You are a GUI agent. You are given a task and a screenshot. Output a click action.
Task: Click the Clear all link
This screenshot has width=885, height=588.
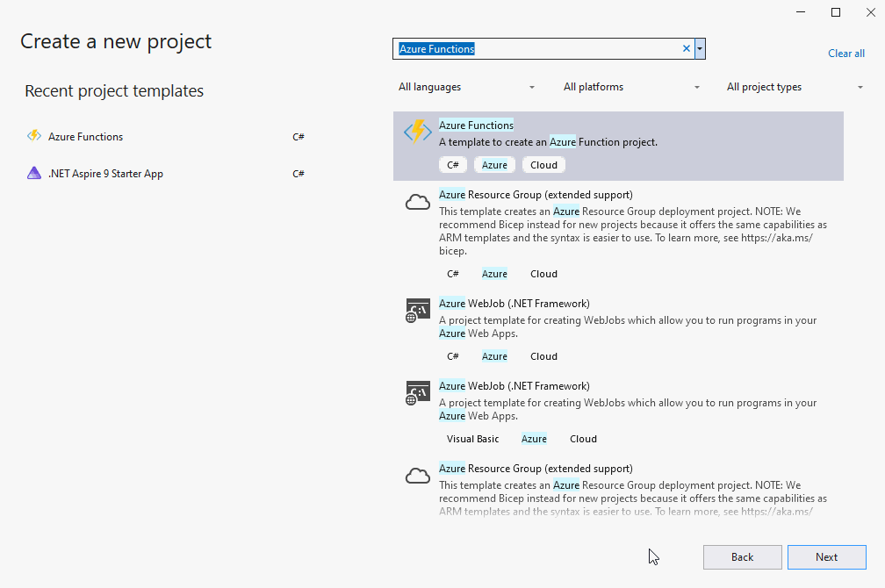(845, 54)
